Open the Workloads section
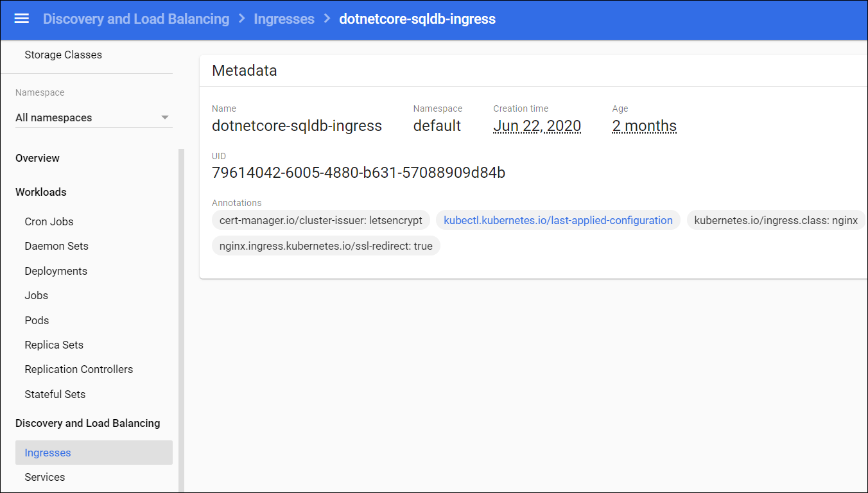This screenshot has width=868, height=493. (40, 192)
